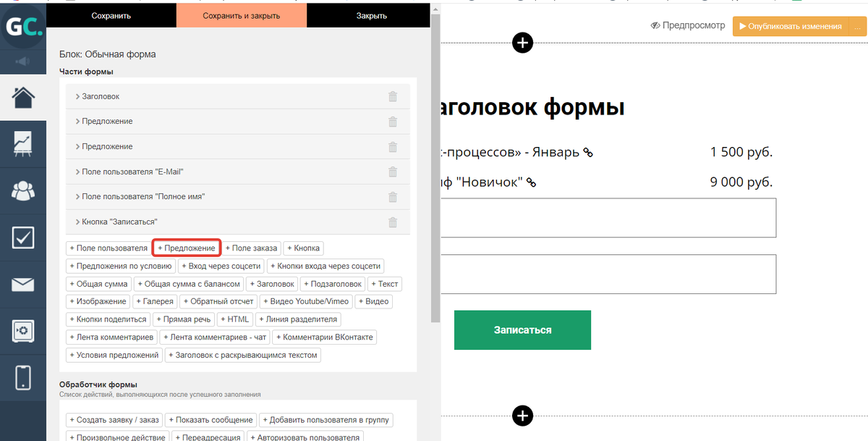The height and width of the screenshot is (441, 868).
Task: Add "+ Линия разделителя" part
Action: pos(299,319)
